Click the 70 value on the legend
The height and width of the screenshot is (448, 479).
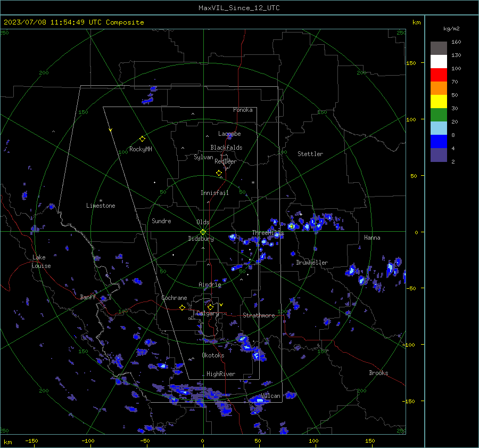tap(455, 82)
